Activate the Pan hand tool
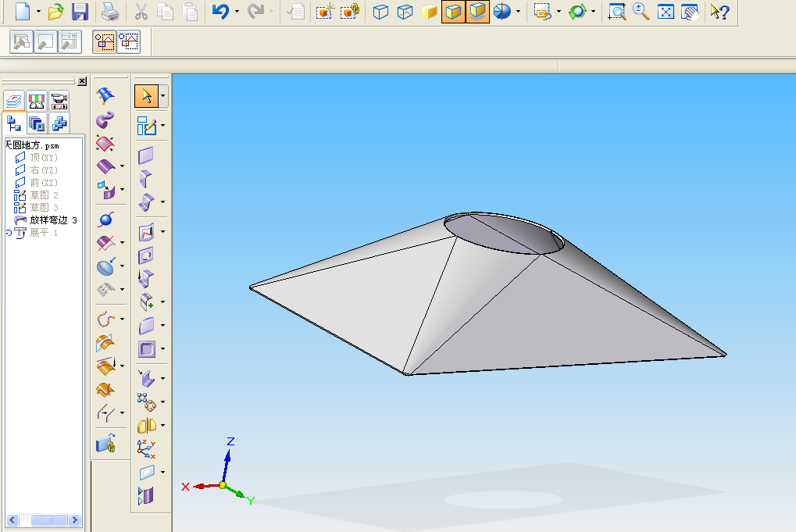Viewport: 796px width, 532px height. [690, 11]
